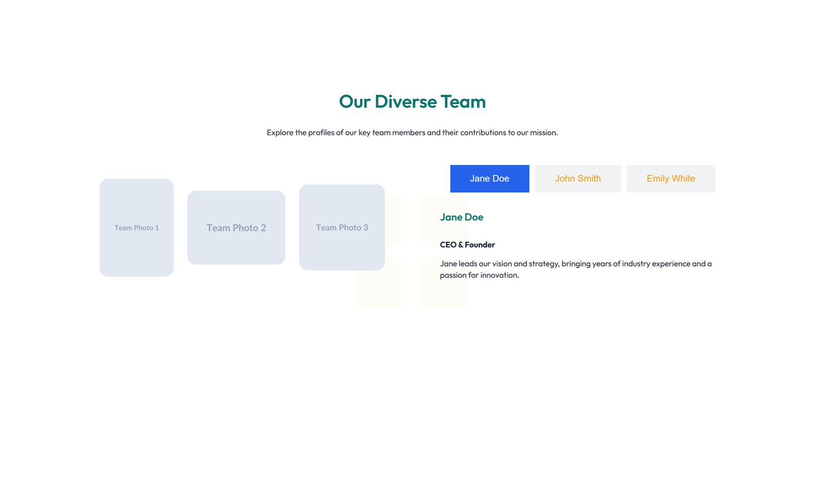Click the lower-right decorative cream square

pyautogui.click(x=443, y=283)
